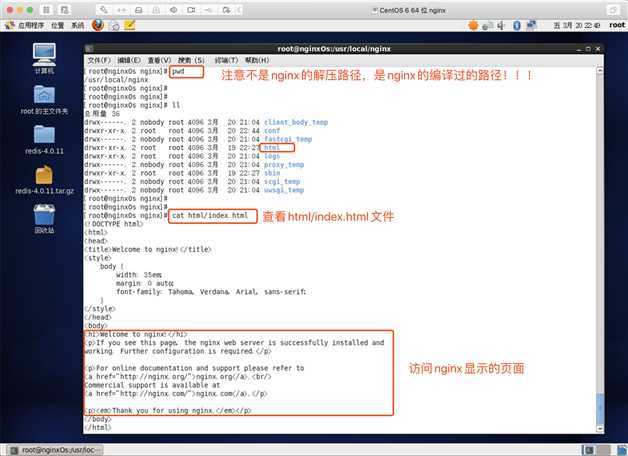Open the terminal 搜索(S) menu
This screenshot has width=628, height=456.
(x=191, y=60)
